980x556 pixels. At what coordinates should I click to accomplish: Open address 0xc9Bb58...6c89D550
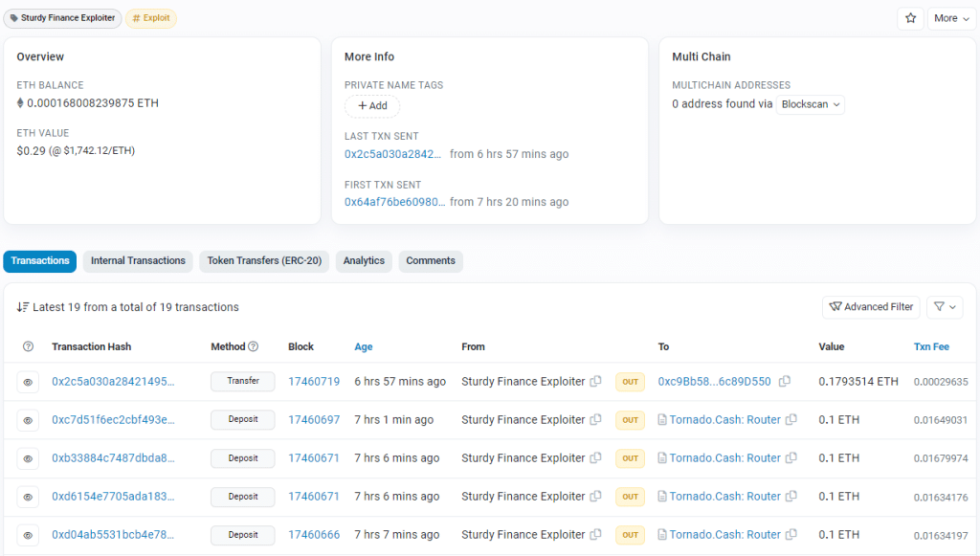click(714, 381)
